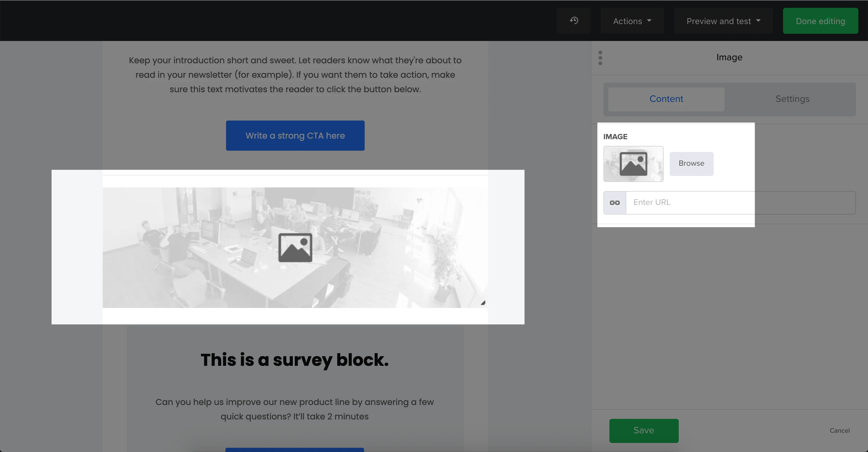
Task: Click the image resize handle corner
Action: 483,303
